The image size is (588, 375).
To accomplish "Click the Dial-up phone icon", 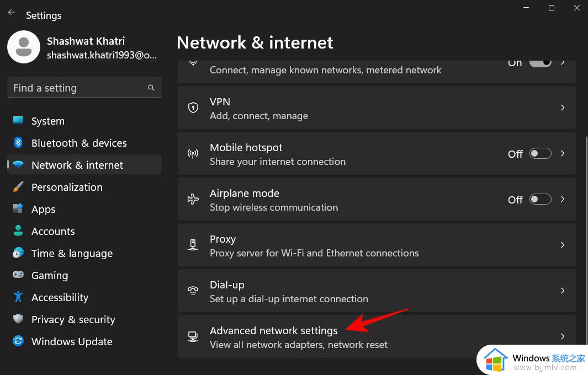I will 193,291.
